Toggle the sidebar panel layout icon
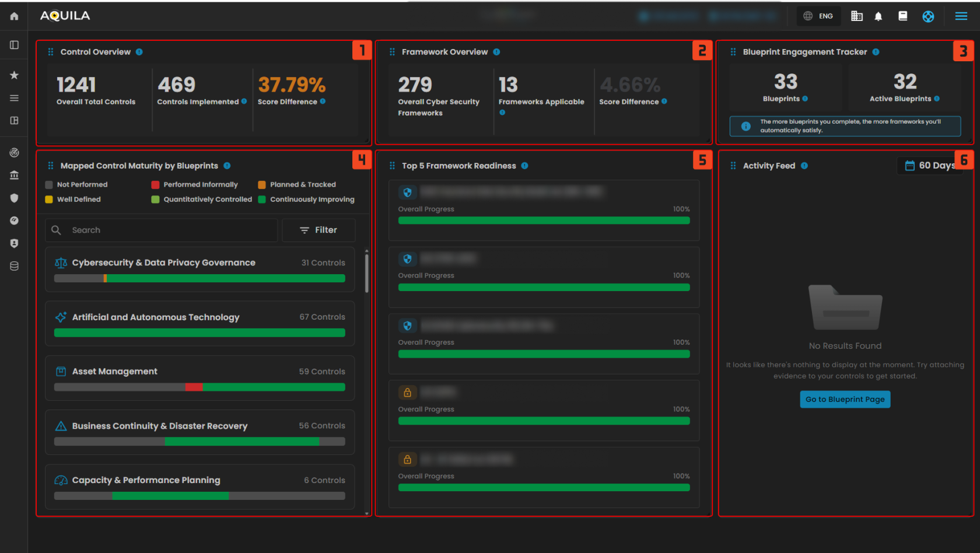The height and width of the screenshot is (553, 980). point(14,45)
